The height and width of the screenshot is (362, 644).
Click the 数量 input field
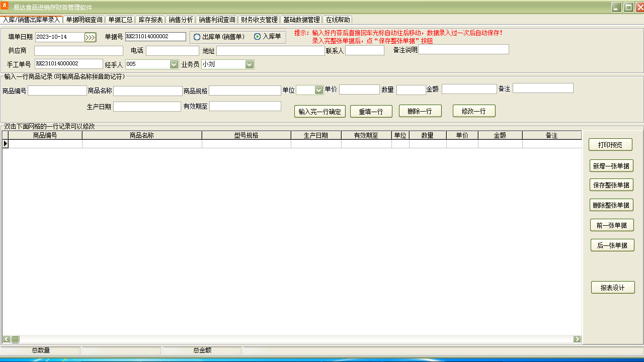point(411,90)
